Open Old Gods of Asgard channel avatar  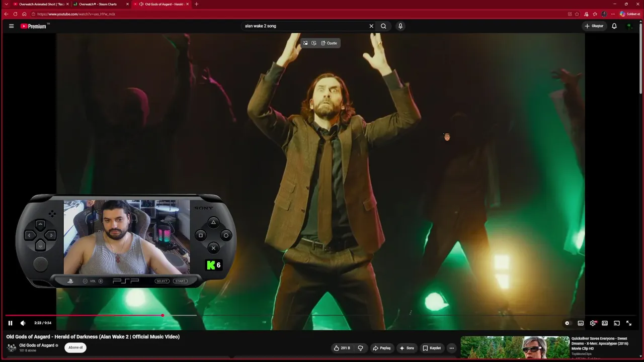tap(11, 347)
